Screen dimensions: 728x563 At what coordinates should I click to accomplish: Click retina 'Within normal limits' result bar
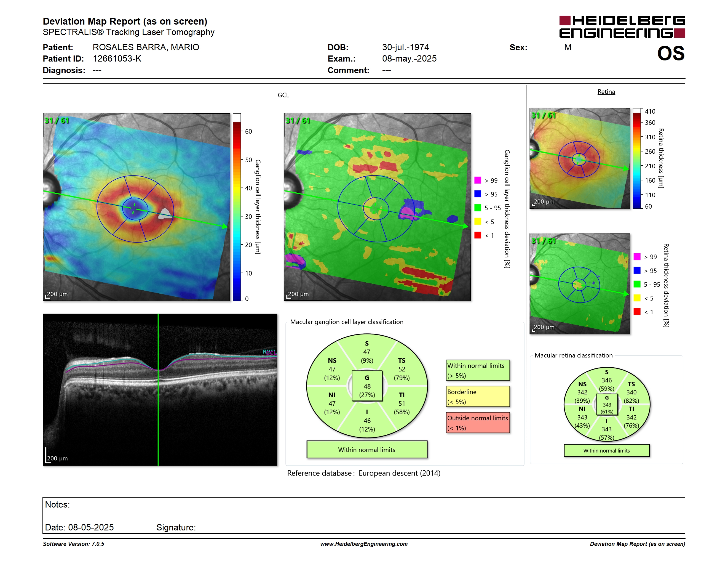point(606,450)
